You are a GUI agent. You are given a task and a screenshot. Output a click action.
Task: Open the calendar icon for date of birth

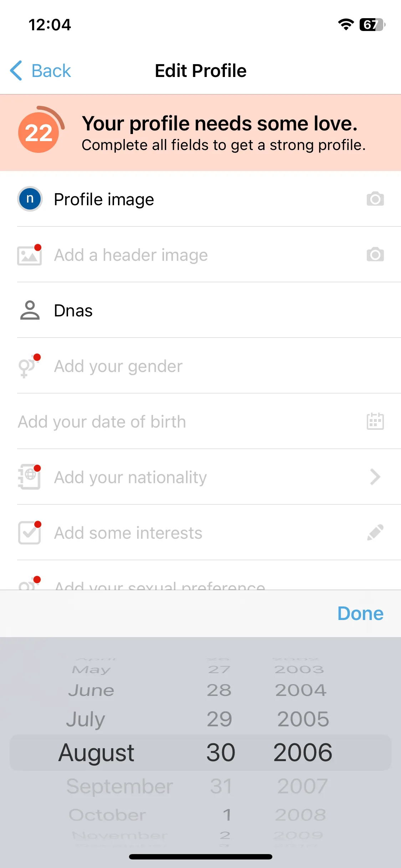pos(375,421)
